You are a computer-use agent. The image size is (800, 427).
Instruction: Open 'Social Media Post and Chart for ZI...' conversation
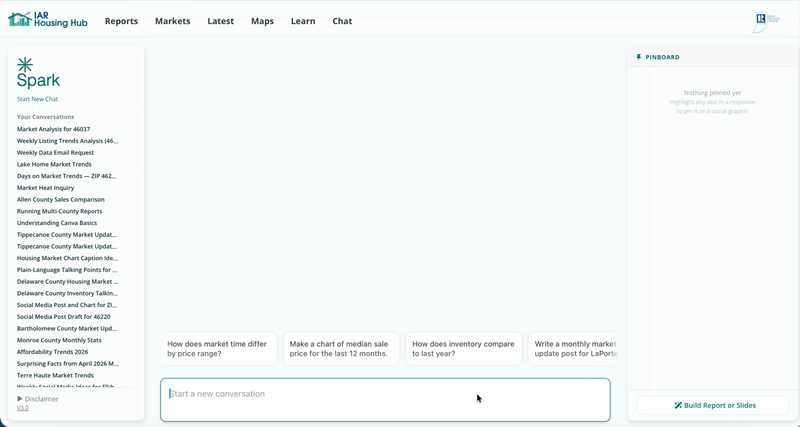[x=67, y=305]
